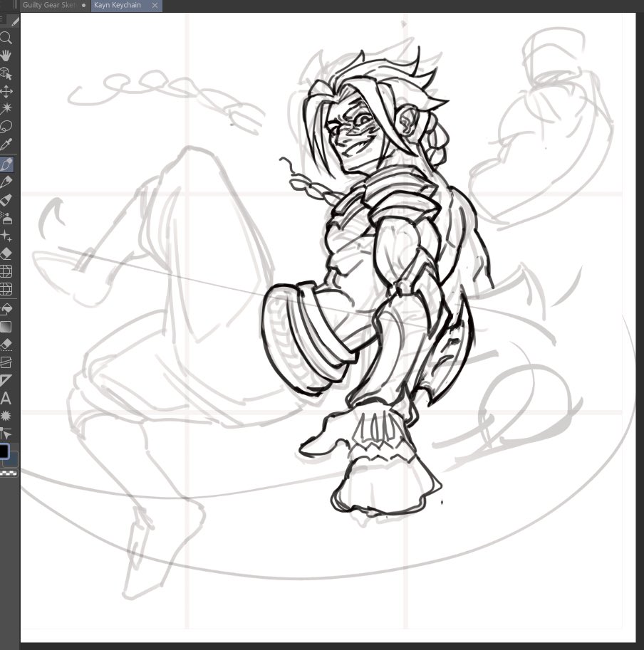Select the highlighted Pen tool

pyautogui.click(x=6, y=164)
